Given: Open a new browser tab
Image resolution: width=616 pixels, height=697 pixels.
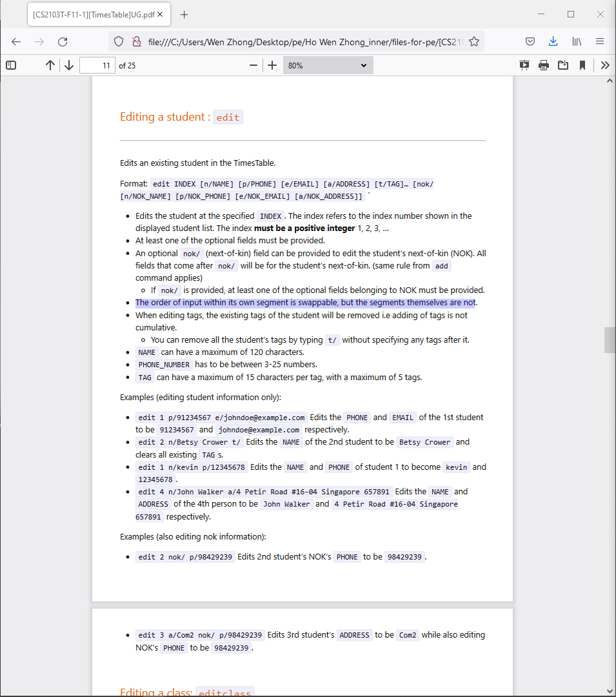Looking at the screenshot, I should [x=184, y=15].
